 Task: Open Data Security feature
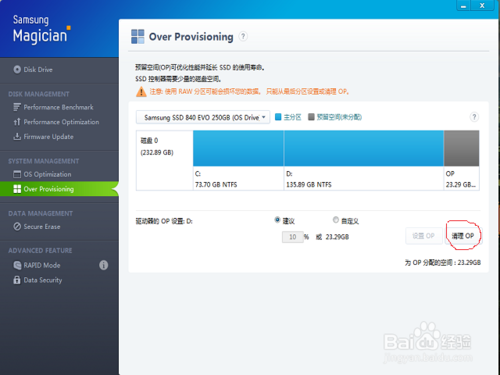pyautogui.click(x=43, y=280)
